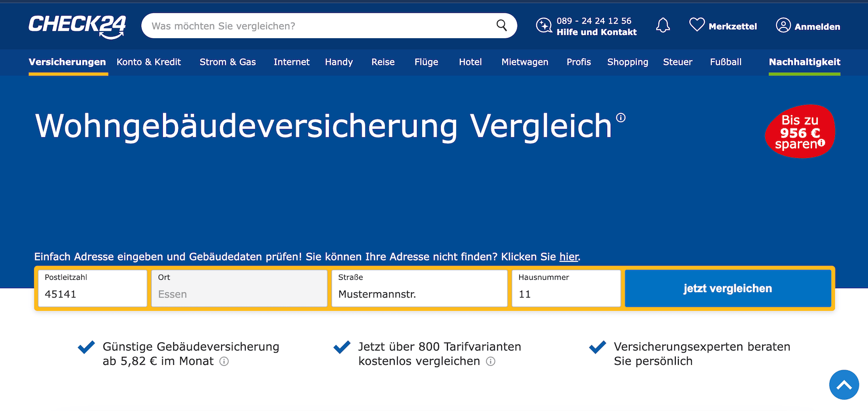Viewport: 868px width, 411px height.
Task: Click text 'Jetzt über 800 Tarifvarianten'
Action: pos(440,346)
